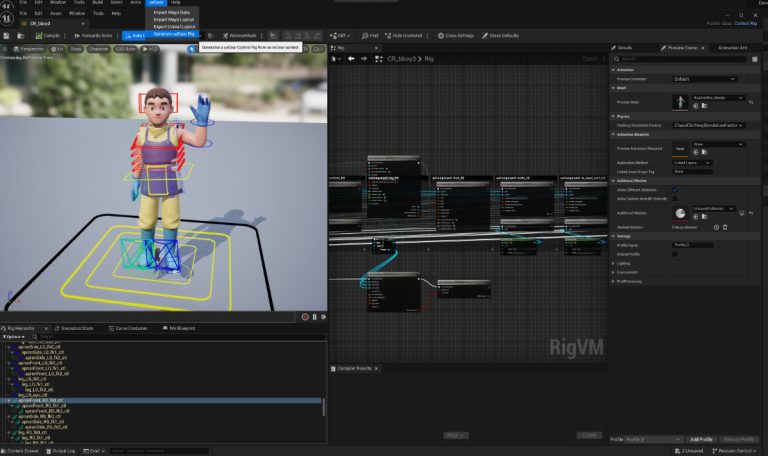Select Generate ueGear Rig menu entry
The image size is (768, 456).
point(174,33)
